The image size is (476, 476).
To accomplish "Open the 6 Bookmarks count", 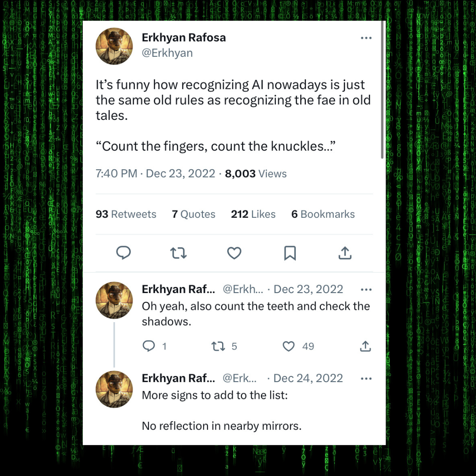I will (x=323, y=214).
